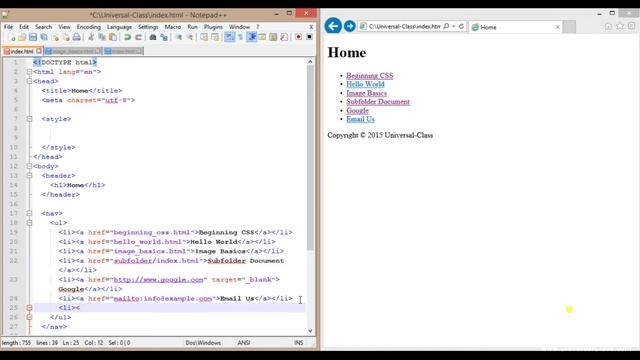This screenshot has width=640, height=360.
Task: Follow the Hello World link
Action: click(x=365, y=84)
